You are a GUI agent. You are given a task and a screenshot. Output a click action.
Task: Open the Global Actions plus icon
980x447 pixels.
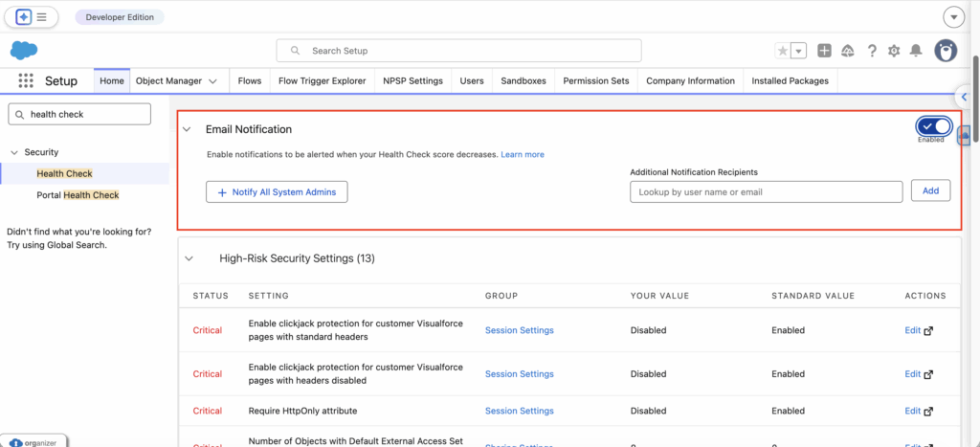pos(824,51)
